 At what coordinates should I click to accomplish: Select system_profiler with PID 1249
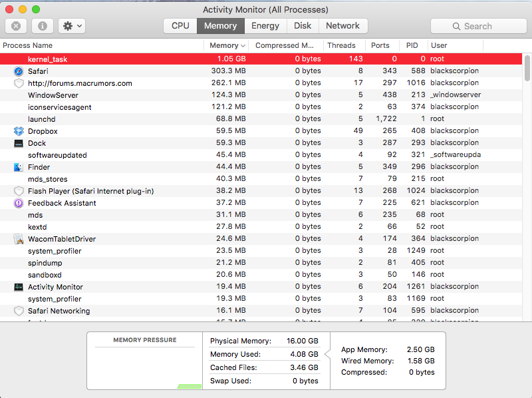[x=261, y=251]
